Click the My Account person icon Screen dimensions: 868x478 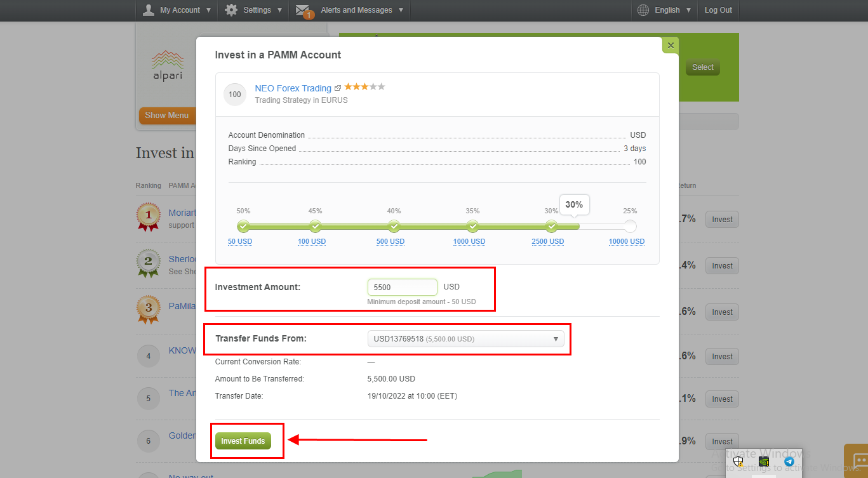149,10
